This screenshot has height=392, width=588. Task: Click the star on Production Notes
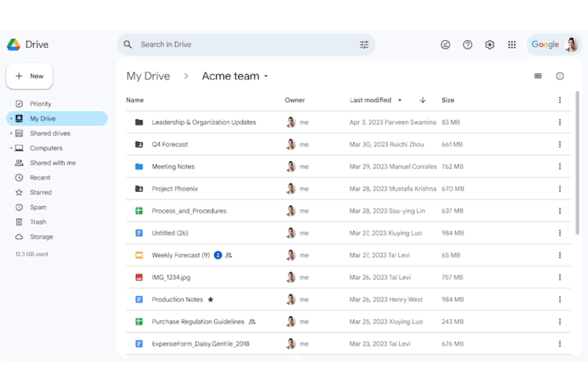[211, 299]
